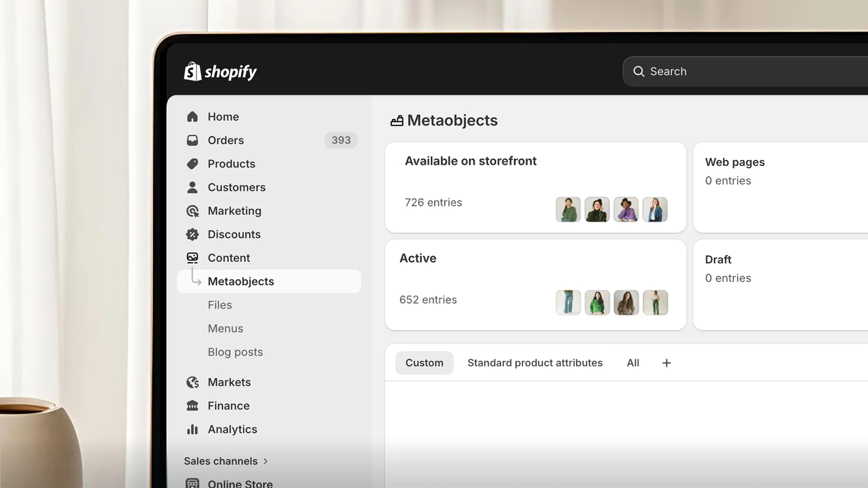Select Metaobjects sub-item
The image size is (868, 488).
click(x=269, y=282)
